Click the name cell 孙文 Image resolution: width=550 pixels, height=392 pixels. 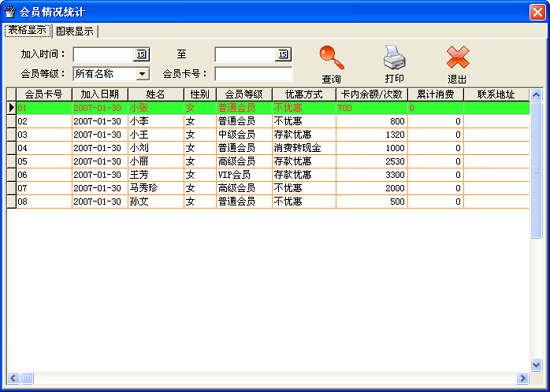[x=156, y=202]
